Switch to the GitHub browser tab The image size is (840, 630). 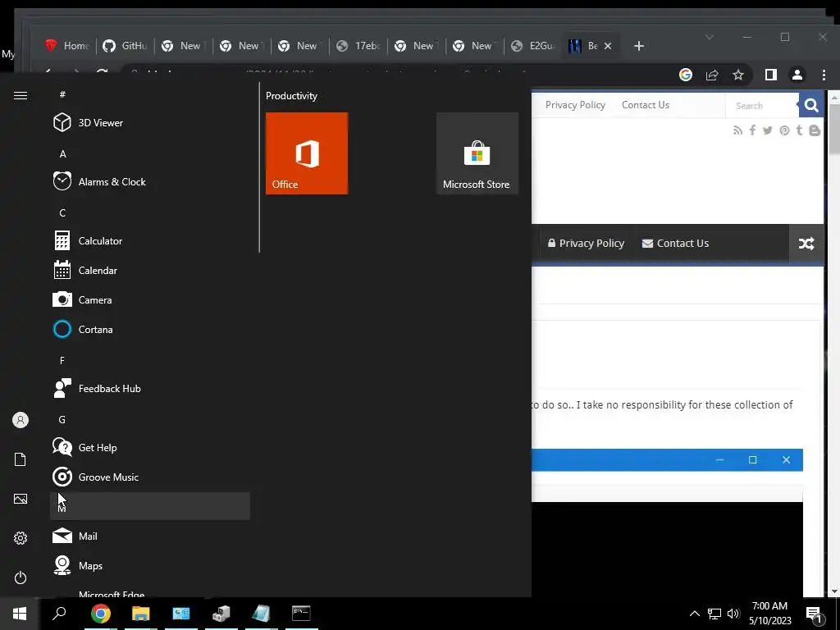tap(126, 46)
